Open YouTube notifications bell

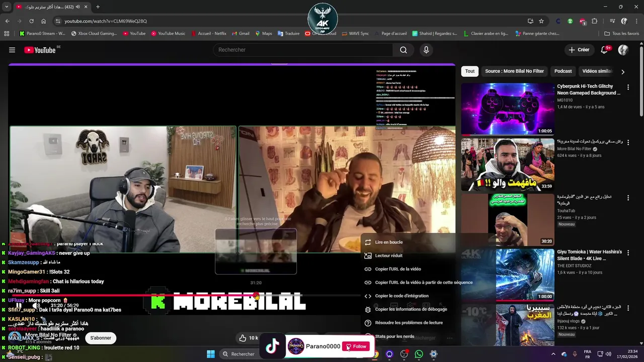[605, 50]
